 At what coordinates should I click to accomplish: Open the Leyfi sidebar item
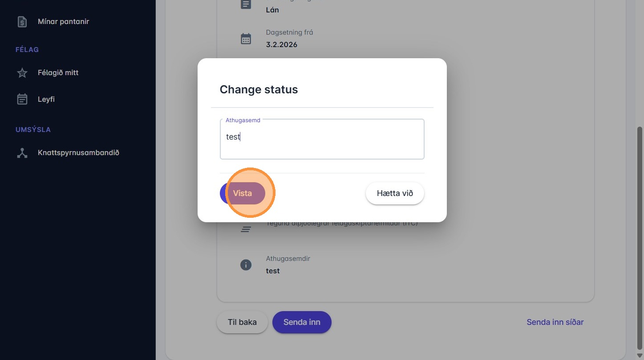pos(46,100)
